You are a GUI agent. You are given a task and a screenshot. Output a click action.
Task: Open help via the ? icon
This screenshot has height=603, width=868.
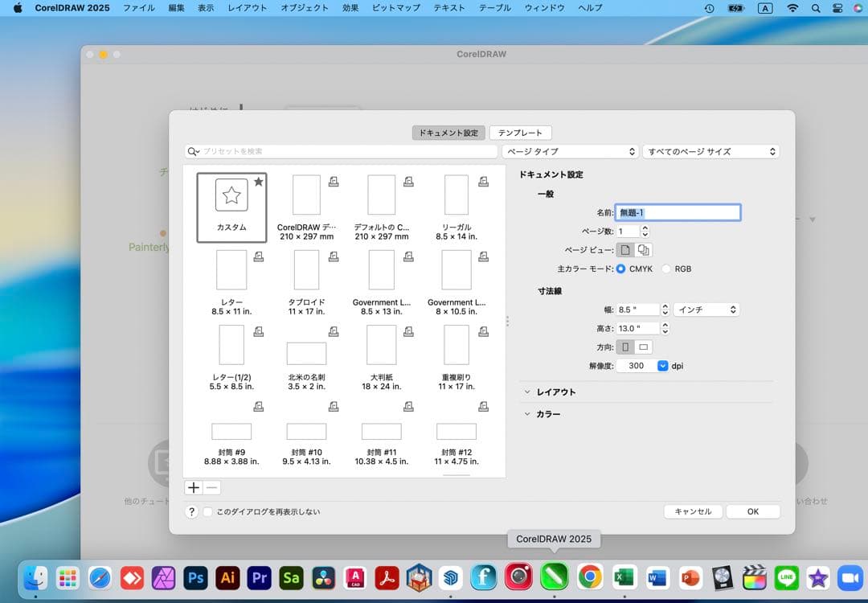(190, 511)
